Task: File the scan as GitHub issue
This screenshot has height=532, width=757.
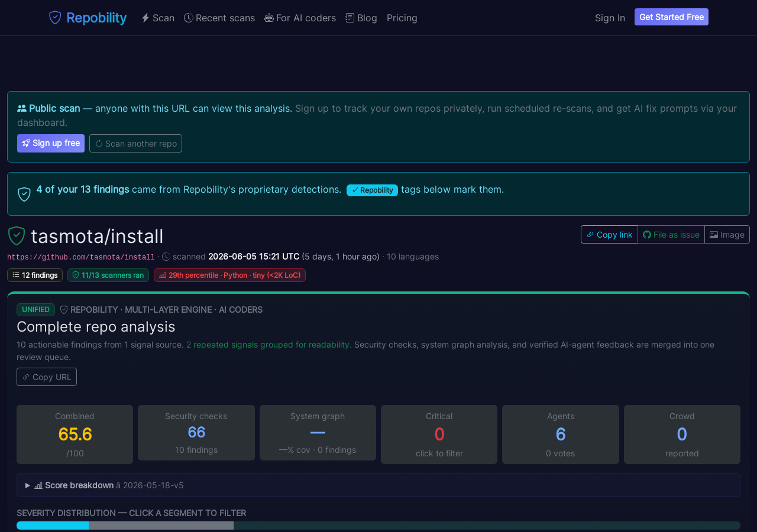Action: (x=671, y=234)
